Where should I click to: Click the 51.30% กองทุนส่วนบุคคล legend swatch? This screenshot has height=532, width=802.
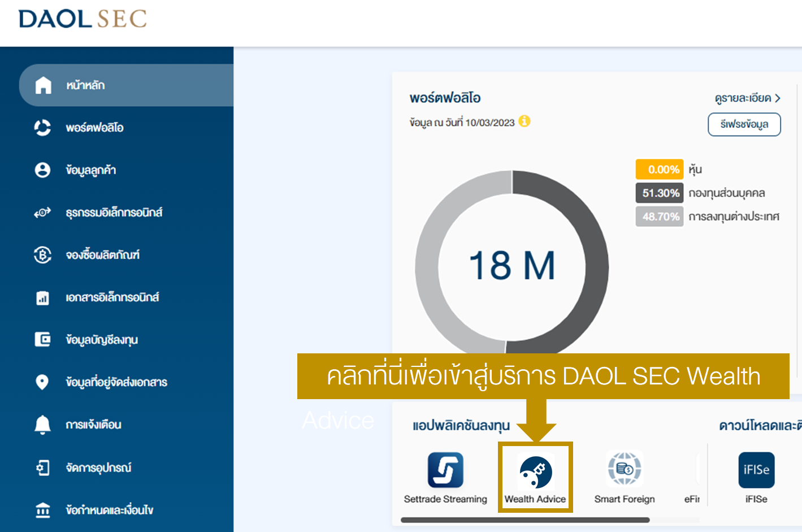point(660,193)
